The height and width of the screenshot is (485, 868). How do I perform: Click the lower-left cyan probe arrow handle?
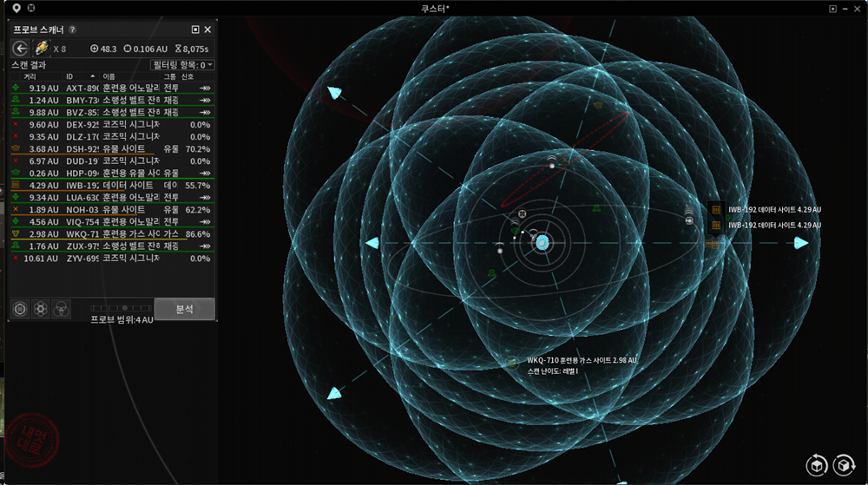(x=334, y=394)
